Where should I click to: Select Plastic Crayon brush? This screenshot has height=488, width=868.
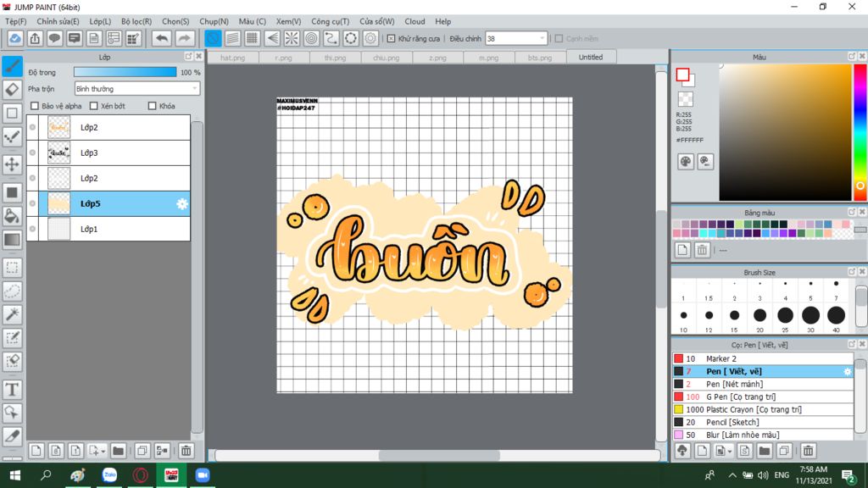[x=763, y=409]
